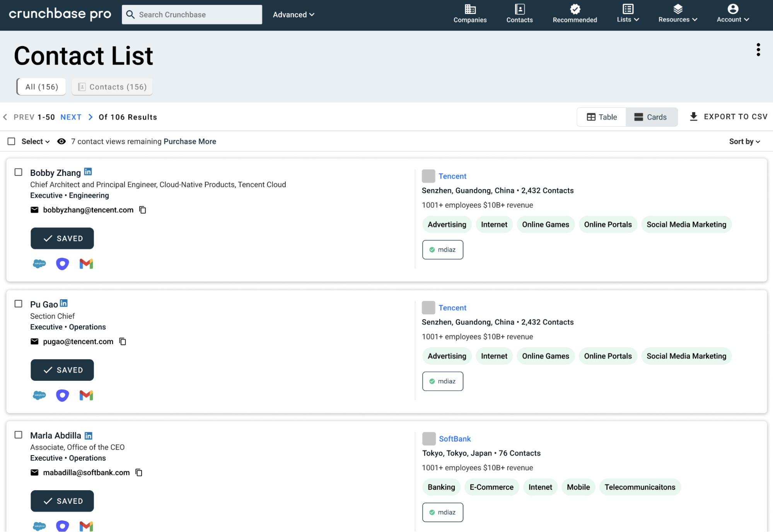Click the Purchase More link
773x532 pixels.
[x=190, y=142]
